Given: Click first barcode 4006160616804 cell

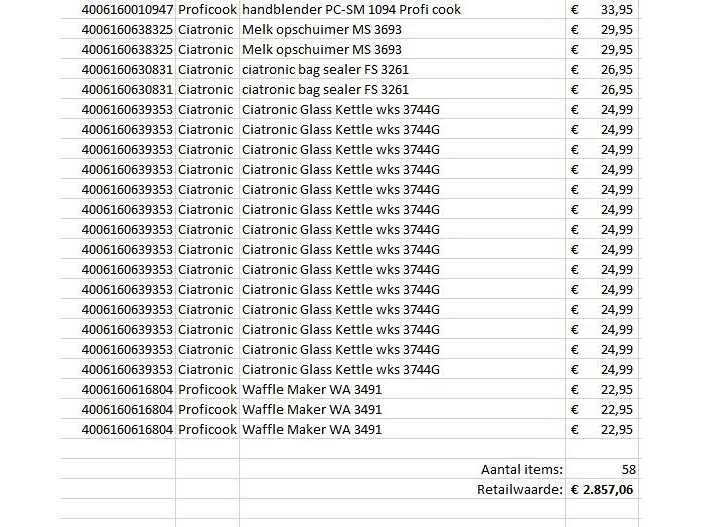Looking at the screenshot, I should [x=117, y=389].
